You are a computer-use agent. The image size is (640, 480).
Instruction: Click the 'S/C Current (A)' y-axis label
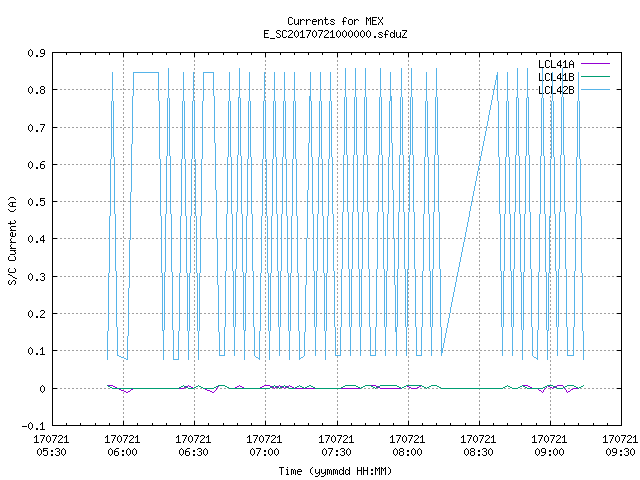point(12,240)
